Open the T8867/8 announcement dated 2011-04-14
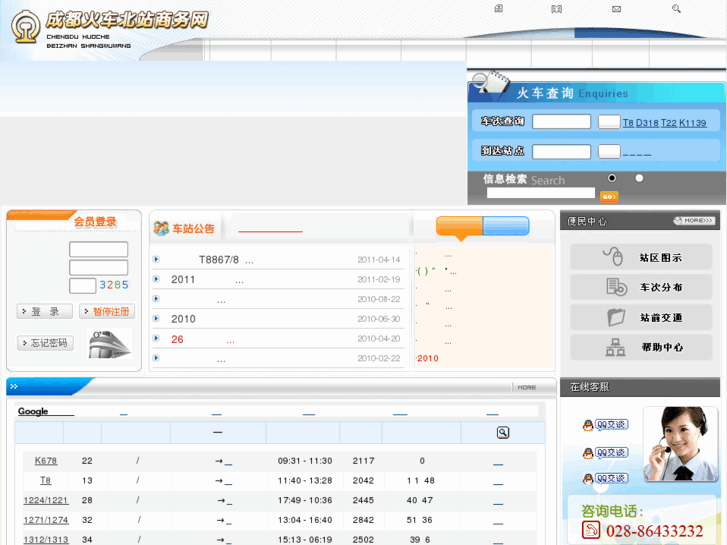 pos(226,260)
